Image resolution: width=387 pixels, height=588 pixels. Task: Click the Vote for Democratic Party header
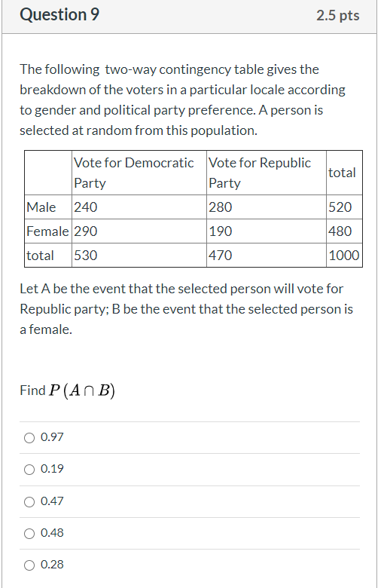[x=139, y=173]
